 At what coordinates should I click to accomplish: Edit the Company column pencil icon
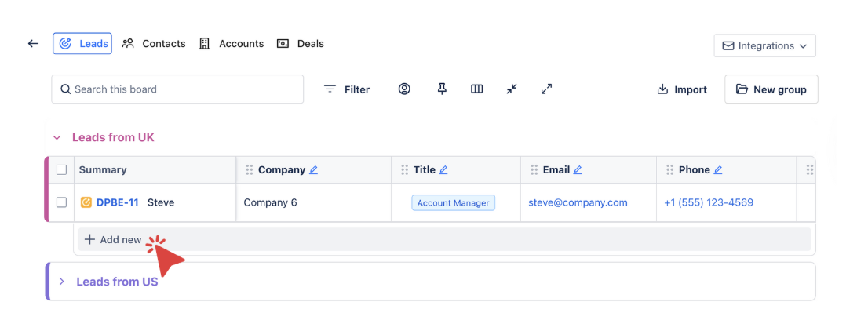(x=314, y=170)
